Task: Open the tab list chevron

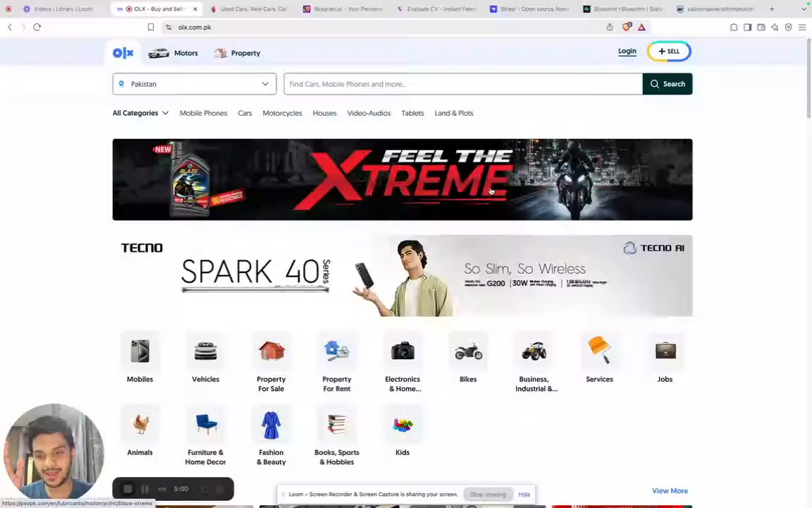Action: [x=804, y=8]
